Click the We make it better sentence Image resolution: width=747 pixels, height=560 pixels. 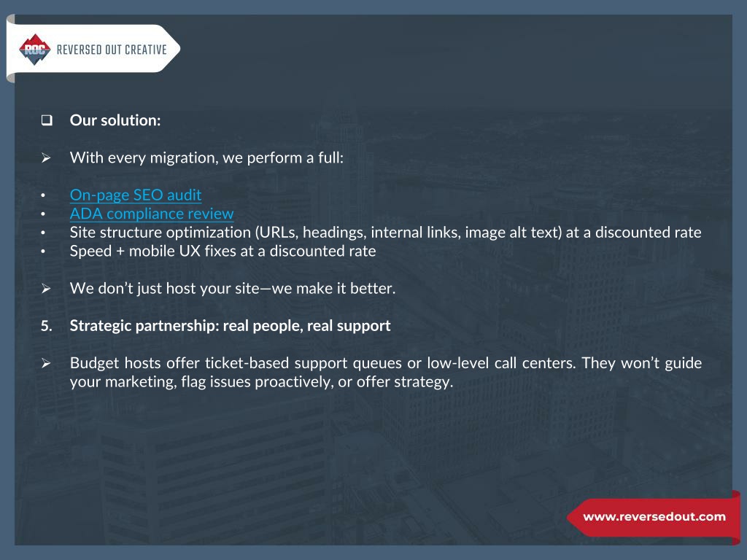pyautogui.click(x=233, y=288)
